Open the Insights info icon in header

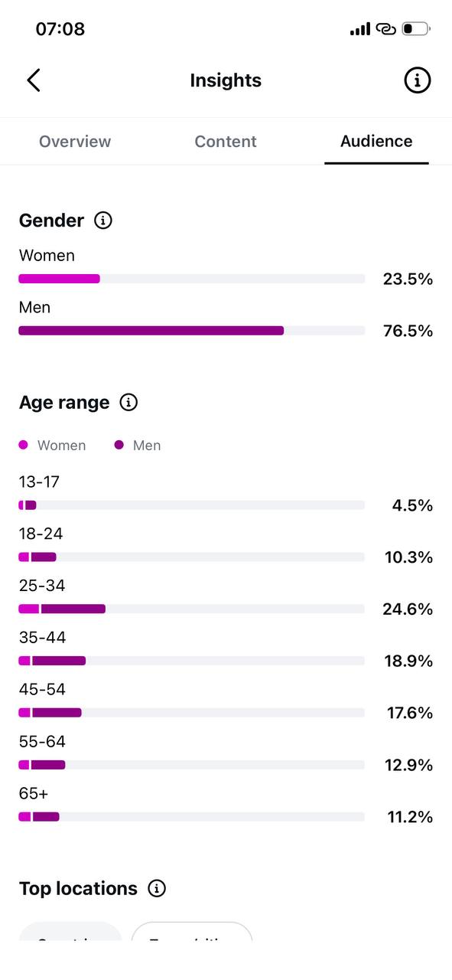click(417, 80)
